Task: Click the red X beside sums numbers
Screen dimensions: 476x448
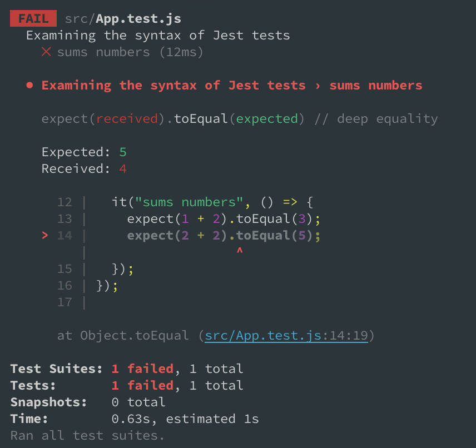Action: point(47,52)
